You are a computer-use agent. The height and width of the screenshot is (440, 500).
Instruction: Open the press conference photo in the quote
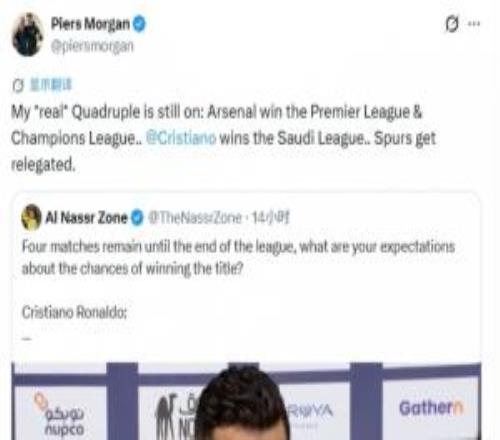tap(246, 401)
